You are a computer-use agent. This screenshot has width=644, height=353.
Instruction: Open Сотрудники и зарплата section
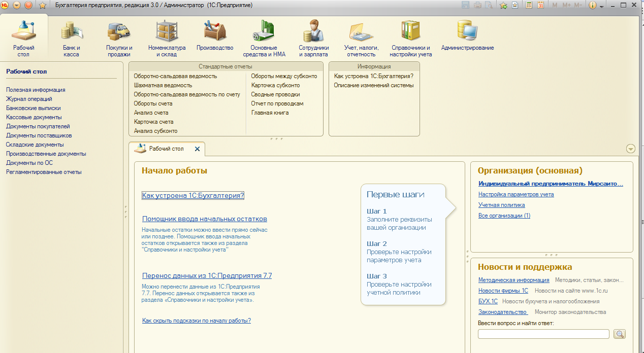[x=313, y=39]
